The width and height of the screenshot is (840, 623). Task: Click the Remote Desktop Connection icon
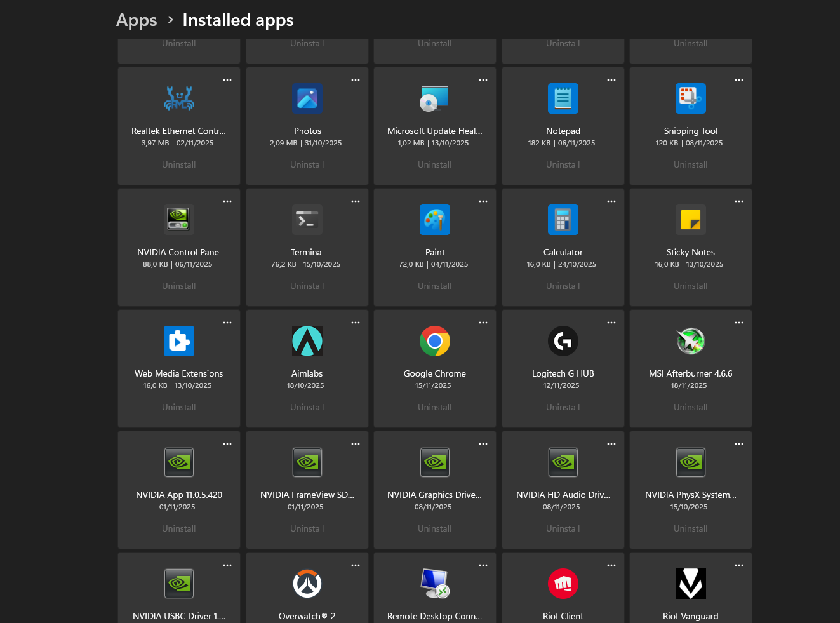[x=435, y=584]
